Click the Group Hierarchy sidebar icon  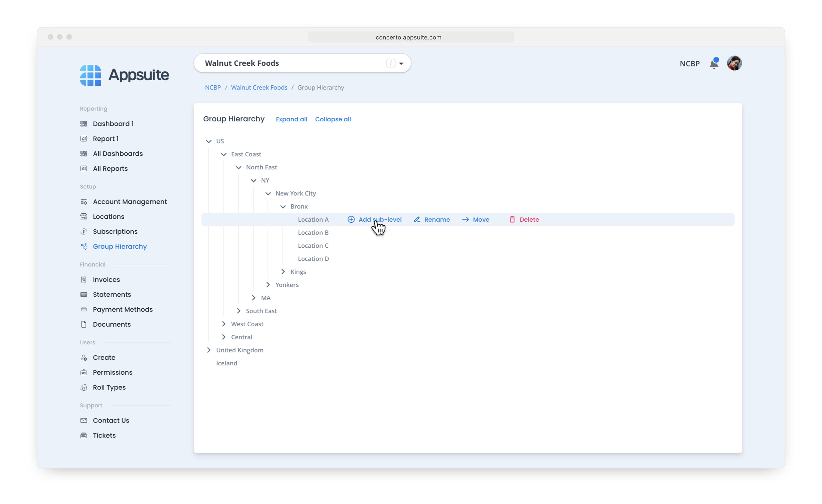pyautogui.click(x=84, y=246)
